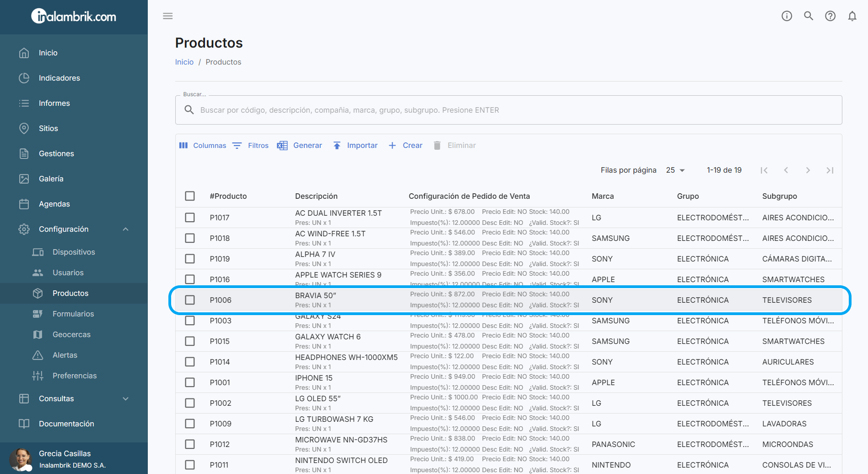This screenshot has width=868, height=474.
Task: Click the Dispositivos devices icon
Action: [38, 252]
